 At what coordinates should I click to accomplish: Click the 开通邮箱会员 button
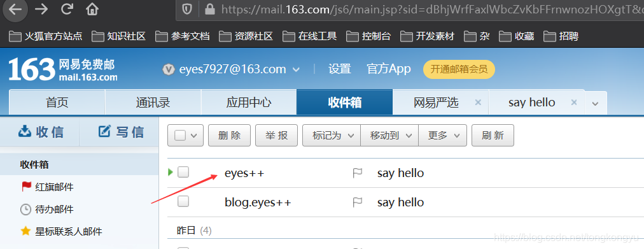(x=459, y=69)
